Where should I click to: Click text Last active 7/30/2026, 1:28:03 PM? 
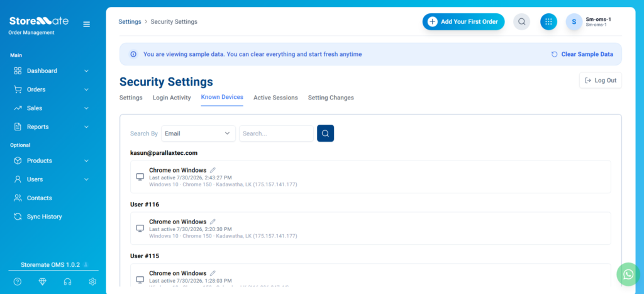pos(190,280)
